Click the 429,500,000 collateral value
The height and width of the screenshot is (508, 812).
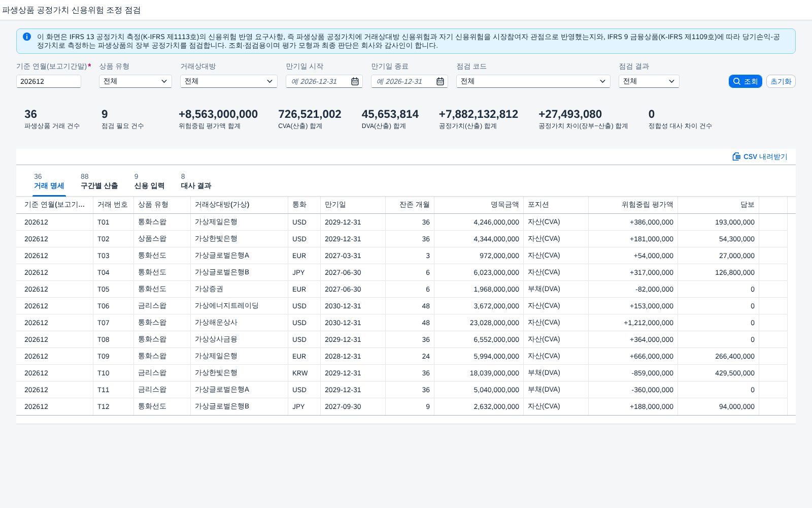click(x=735, y=373)
